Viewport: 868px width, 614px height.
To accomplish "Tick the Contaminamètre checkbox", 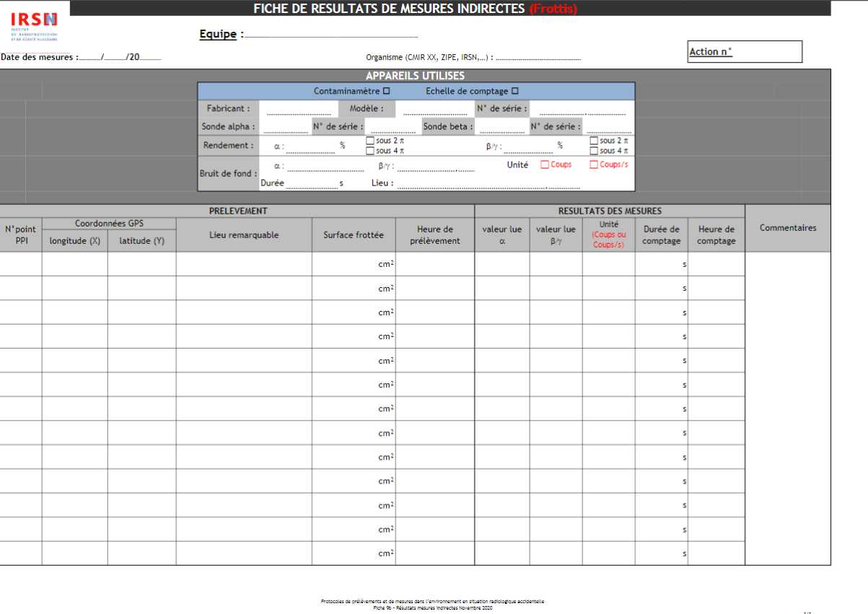I will [386, 91].
